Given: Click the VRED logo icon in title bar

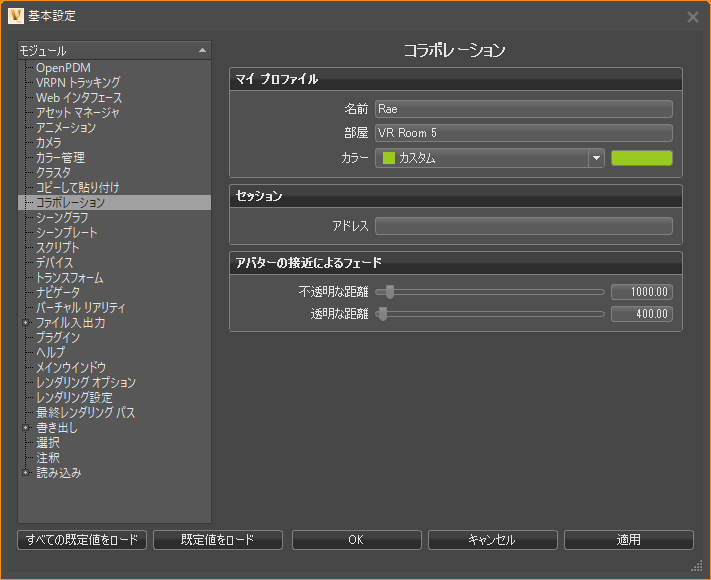Looking at the screenshot, I should coord(16,16).
